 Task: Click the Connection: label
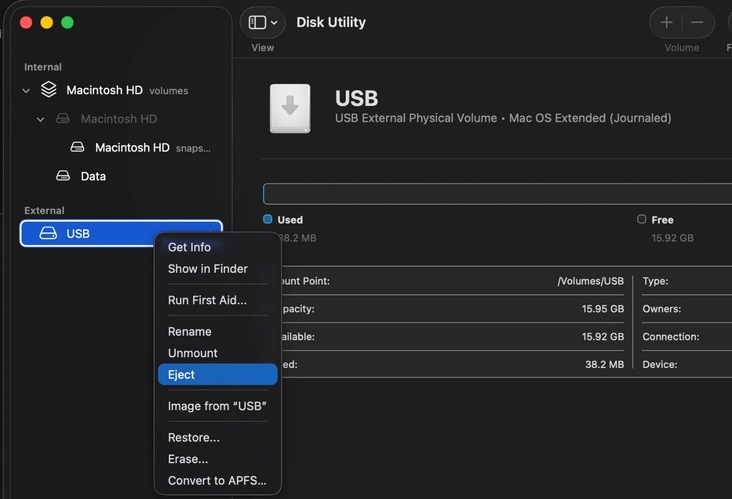[671, 337]
